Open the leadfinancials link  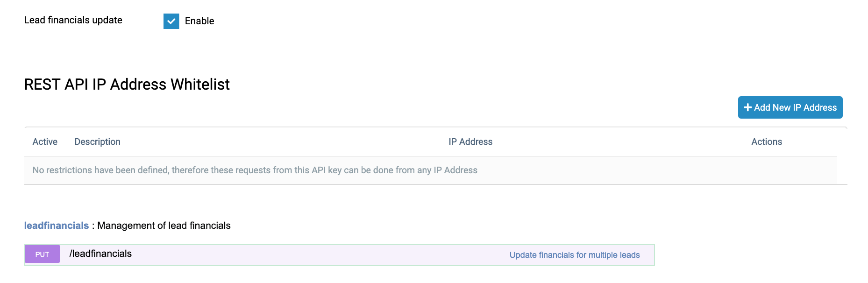57,226
